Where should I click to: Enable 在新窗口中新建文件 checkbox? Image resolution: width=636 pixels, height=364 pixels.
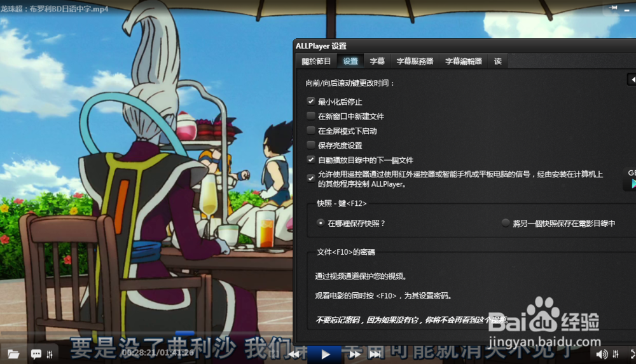[x=311, y=116]
